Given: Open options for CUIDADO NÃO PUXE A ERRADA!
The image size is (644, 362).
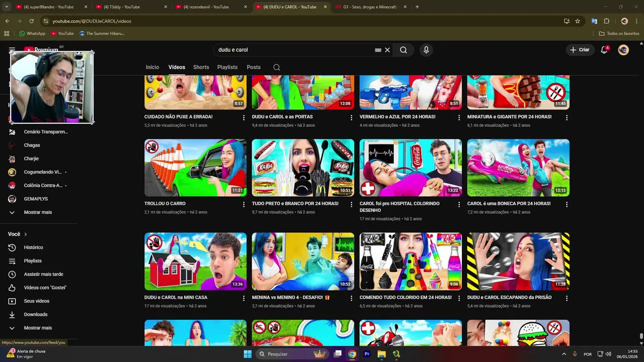Looking at the screenshot, I should pyautogui.click(x=244, y=117).
